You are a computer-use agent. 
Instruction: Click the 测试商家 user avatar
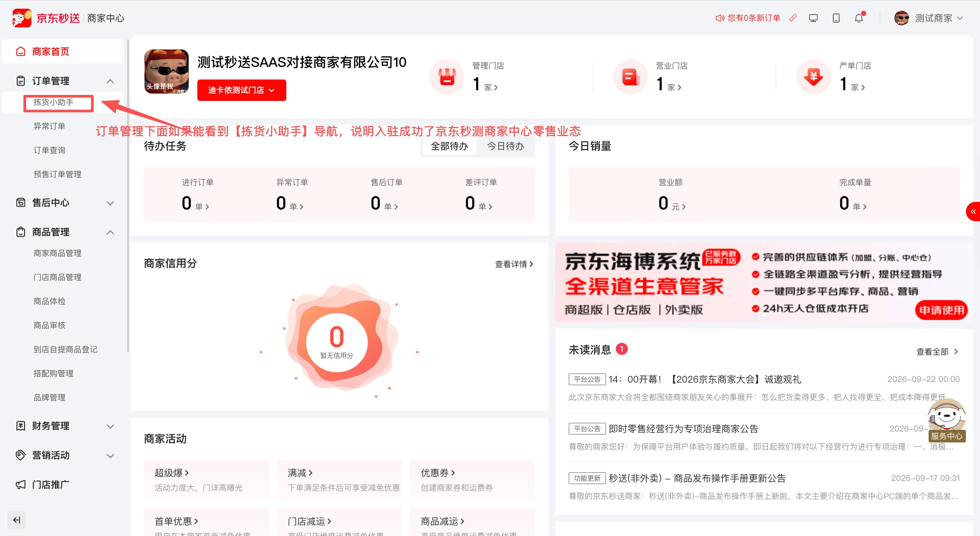(902, 18)
